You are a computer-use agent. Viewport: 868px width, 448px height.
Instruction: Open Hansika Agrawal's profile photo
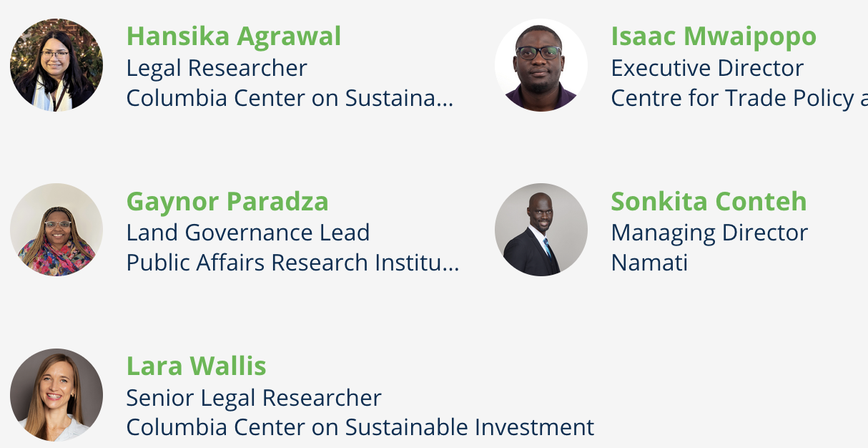pos(56,65)
